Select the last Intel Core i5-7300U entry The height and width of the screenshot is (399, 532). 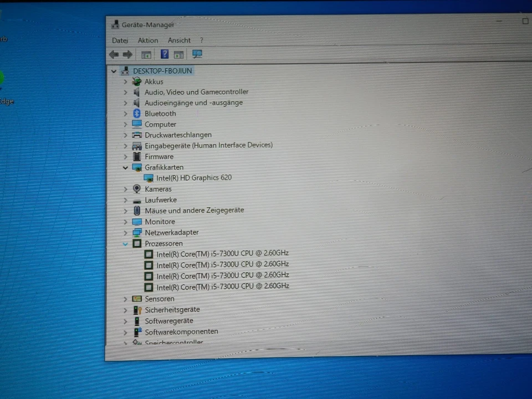click(x=223, y=287)
